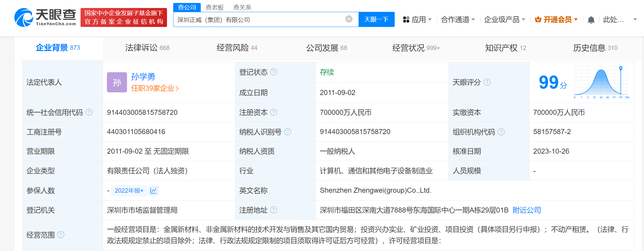Expand the 应用 dropdown menu
This screenshot has height=251, width=644.
tap(417, 20)
